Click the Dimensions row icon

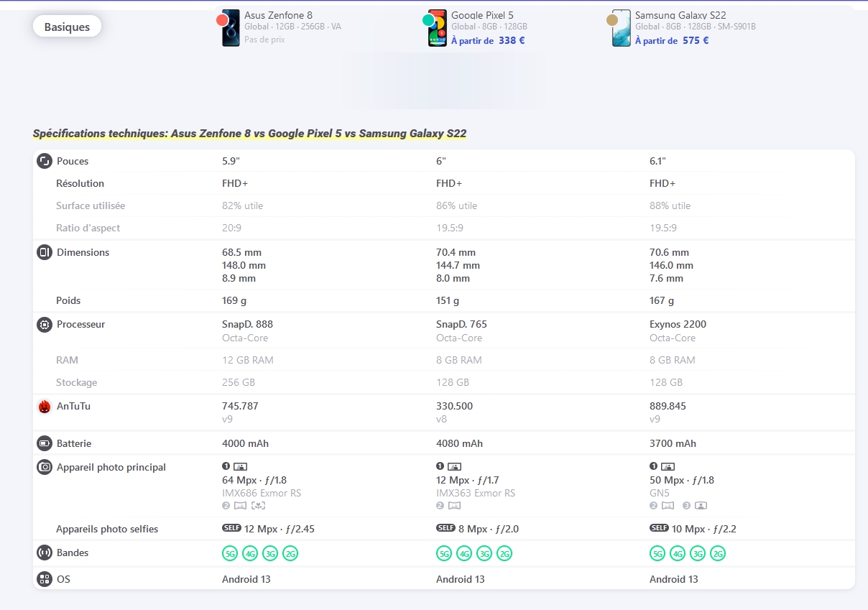pyautogui.click(x=45, y=252)
